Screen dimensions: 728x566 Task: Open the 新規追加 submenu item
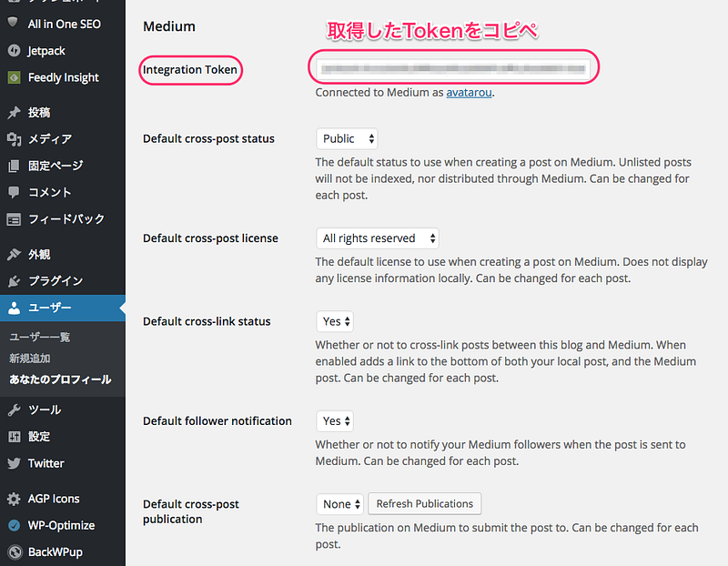coord(30,359)
